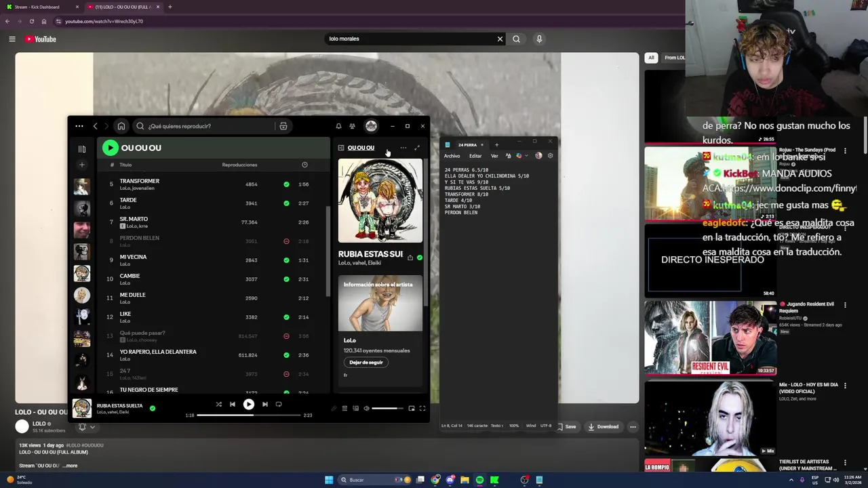868x488 pixels.
Task: Switch to Stream - Kick Dashboard tab
Action: 42,7
